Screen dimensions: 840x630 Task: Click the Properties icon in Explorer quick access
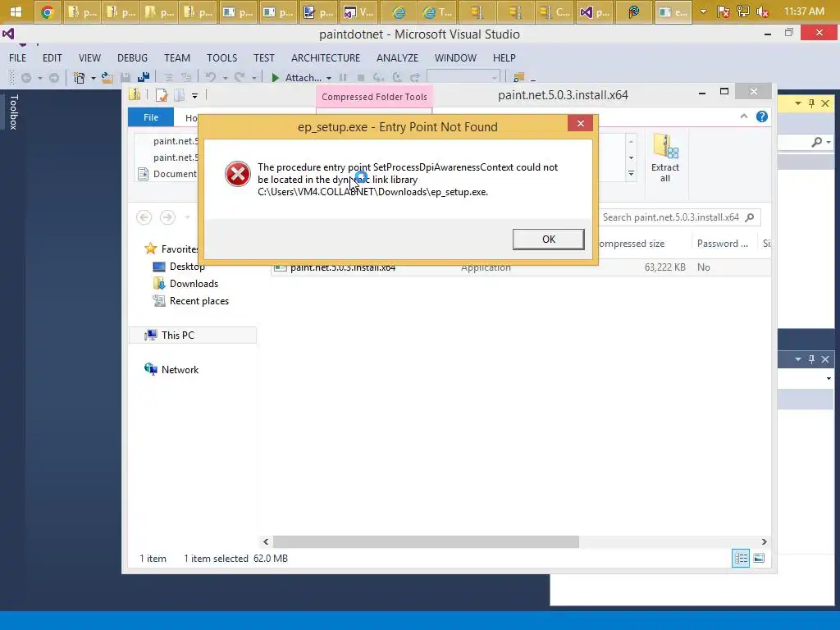point(162,95)
